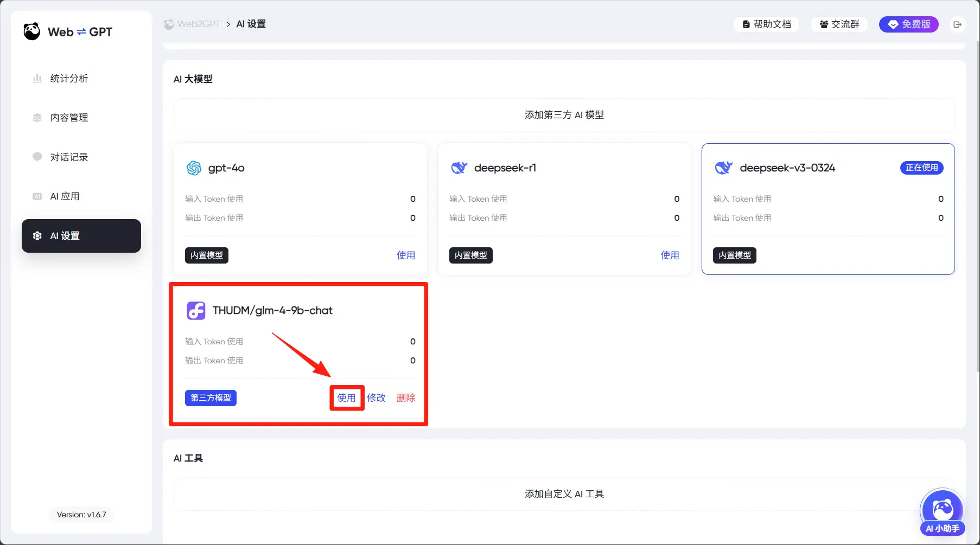Click 使用 on the deepseek-r1 card
This screenshot has height=545, width=980.
pyautogui.click(x=670, y=255)
